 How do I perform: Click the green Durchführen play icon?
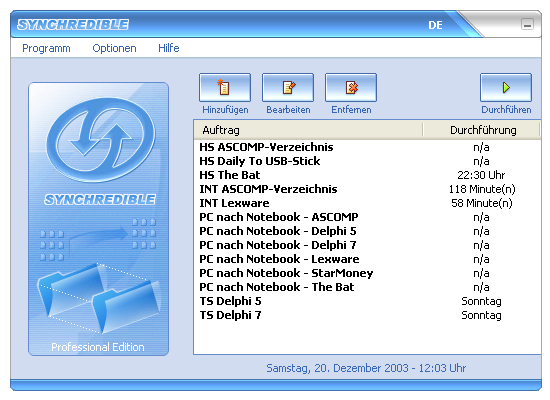click(506, 87)
